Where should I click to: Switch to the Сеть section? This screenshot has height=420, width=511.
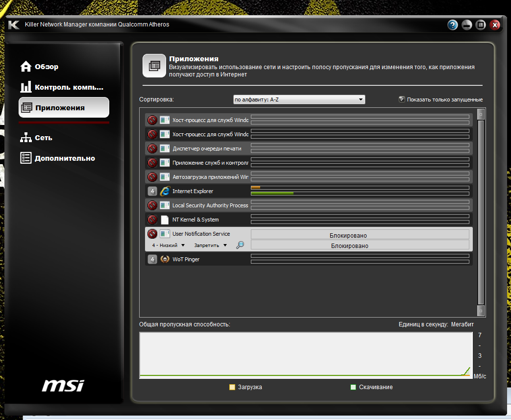click(x=36, y=138)
